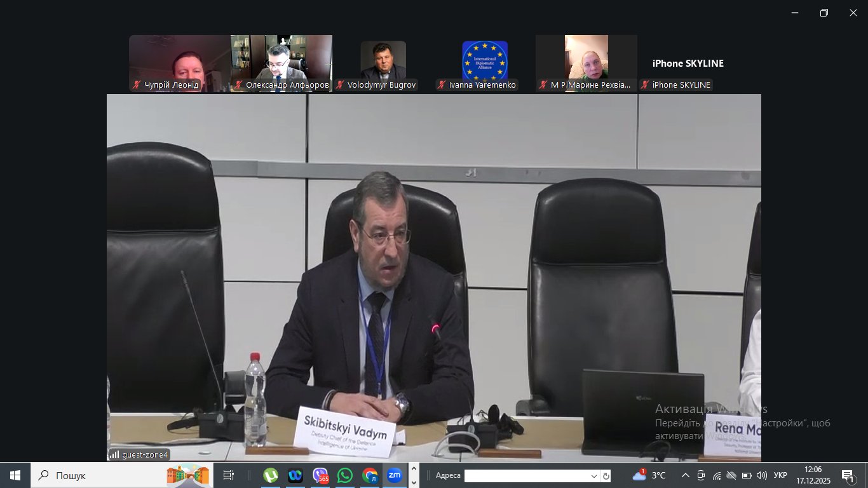Open the Адреса address bar dropdown arrow
The height and width of the screenshot is (488, 868).
(594, 476)
